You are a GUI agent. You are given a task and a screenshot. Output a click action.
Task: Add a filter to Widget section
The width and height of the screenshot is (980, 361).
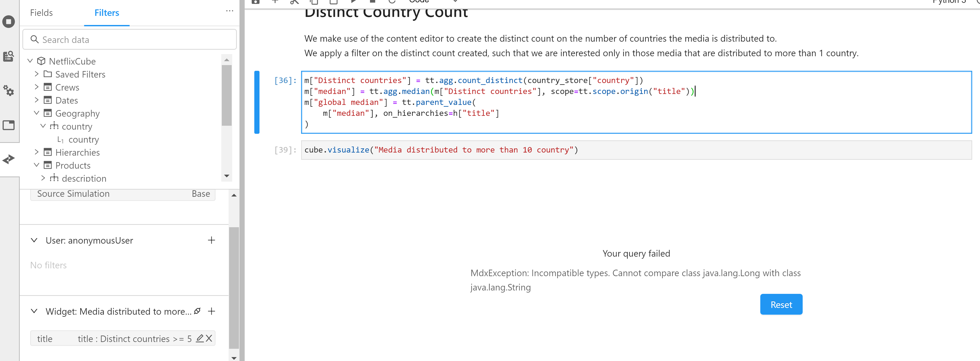211,311
